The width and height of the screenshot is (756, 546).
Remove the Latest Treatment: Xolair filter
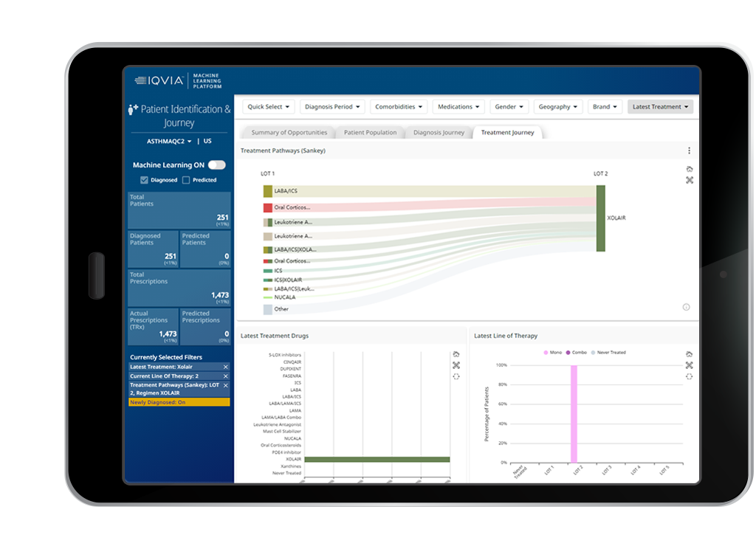pyautogui.click(x=226, y=367)
